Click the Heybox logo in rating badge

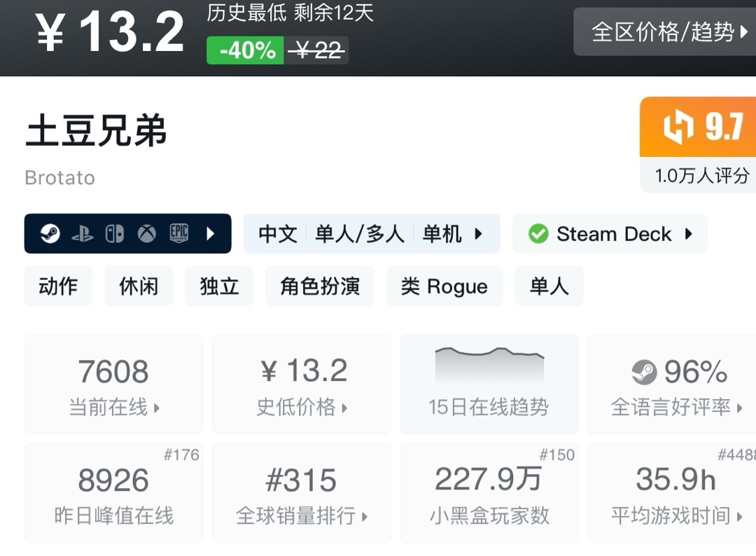(678, 128)
